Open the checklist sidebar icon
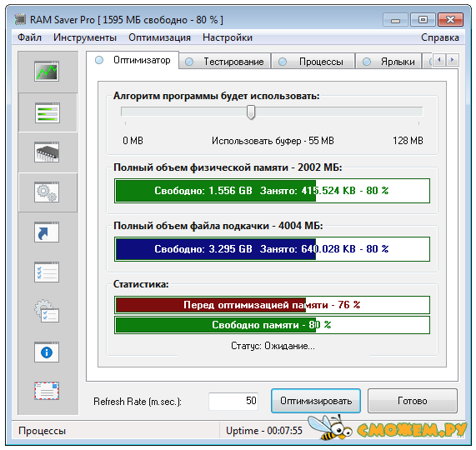The image size is (476, 450). point(47,272)
